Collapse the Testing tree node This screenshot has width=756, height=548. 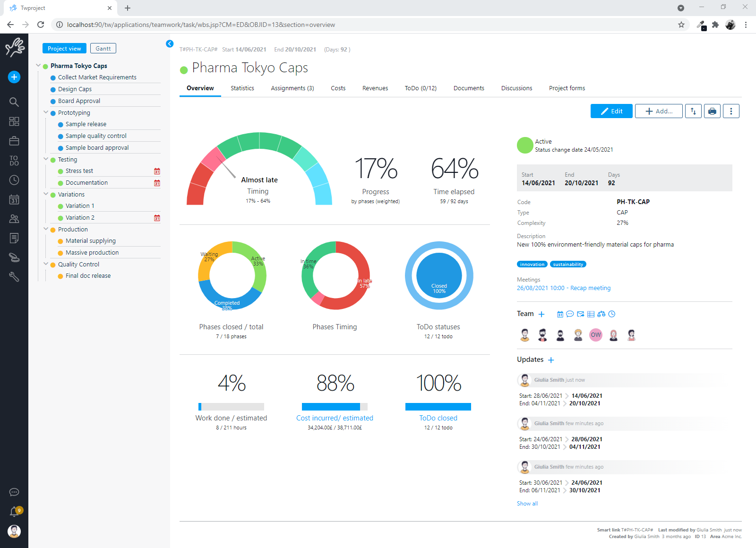click(x=46, y=159)
